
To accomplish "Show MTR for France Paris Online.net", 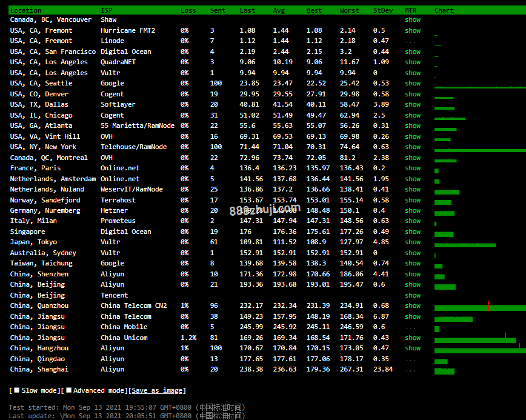I will click(413, 168).
